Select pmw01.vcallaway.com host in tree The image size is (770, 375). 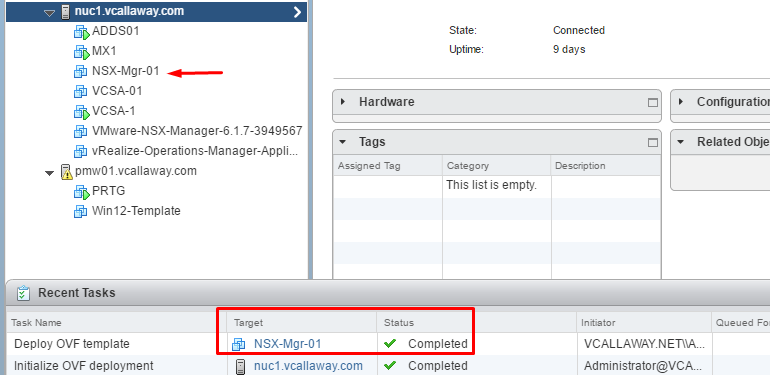pos(136,171)
